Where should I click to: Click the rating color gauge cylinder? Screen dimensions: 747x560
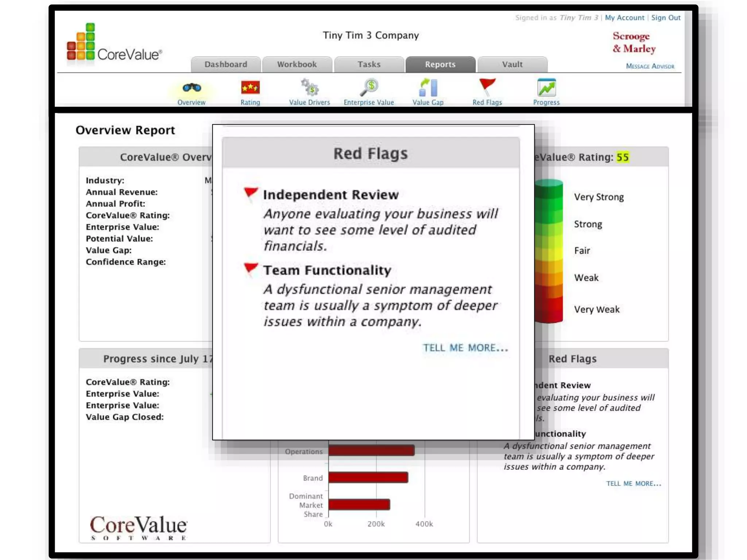click(549, 251)
